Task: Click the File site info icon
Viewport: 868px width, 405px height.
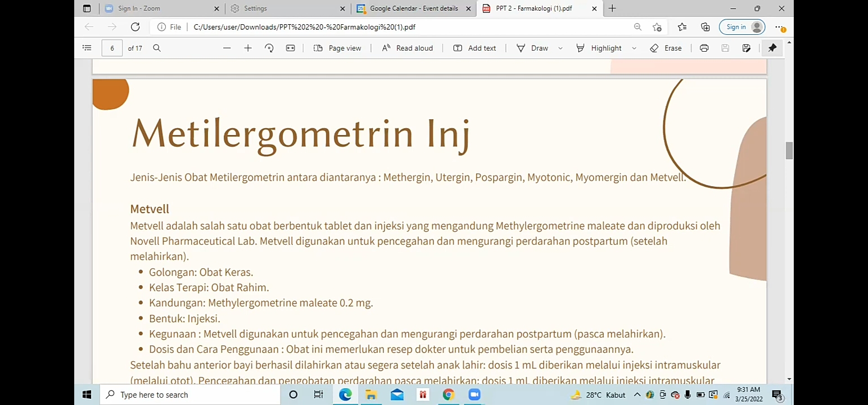Action: (x=169, y=27)
